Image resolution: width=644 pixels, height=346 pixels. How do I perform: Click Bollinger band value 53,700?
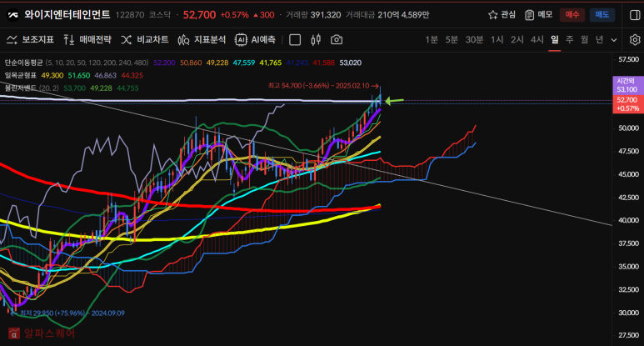point(75,88)
